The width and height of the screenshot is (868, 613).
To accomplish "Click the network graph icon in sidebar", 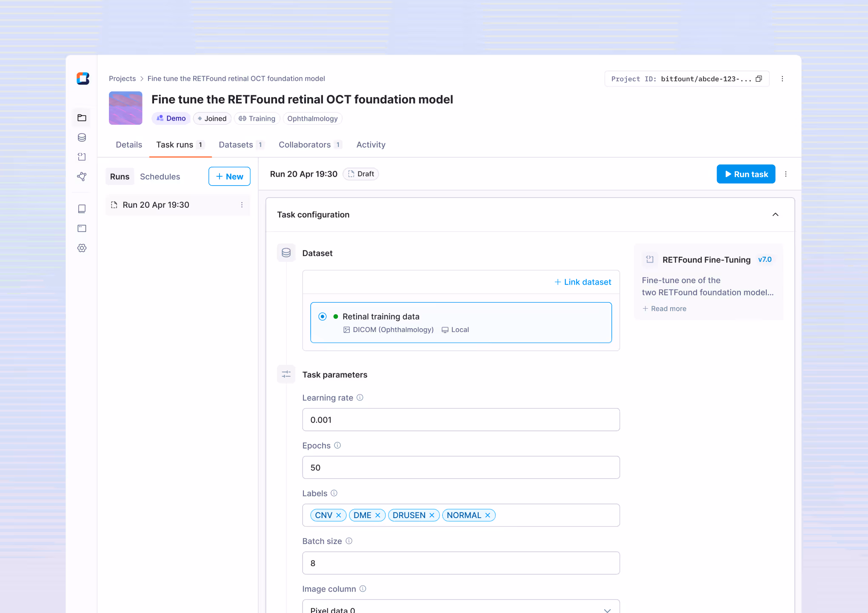I will tap(82, 176).
